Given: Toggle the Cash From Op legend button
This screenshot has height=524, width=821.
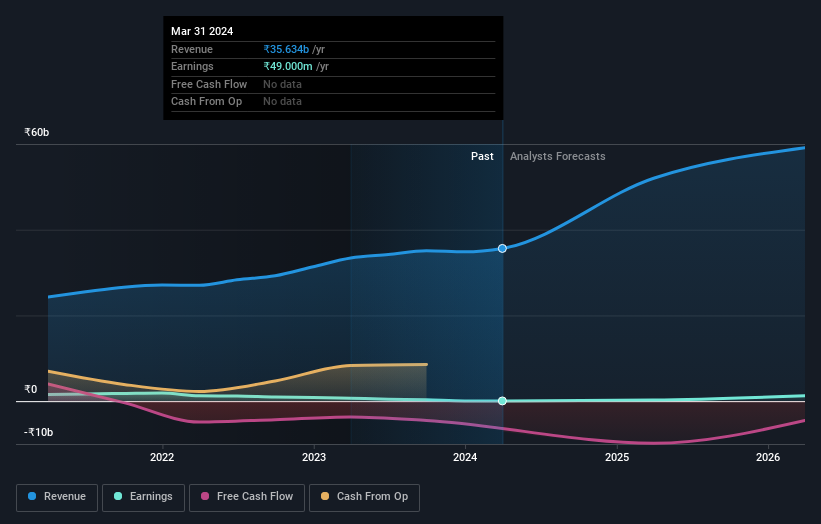Looking at the screenshot, I should [364, 497].
